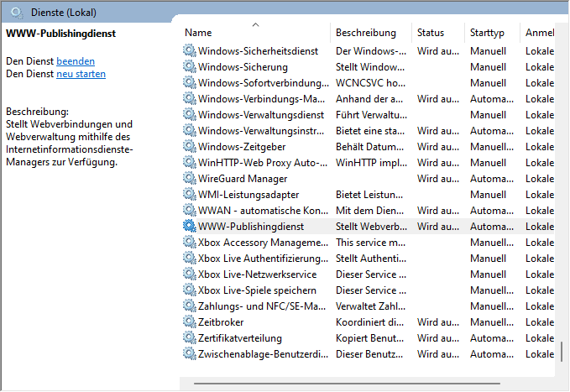This screenshot has width=570, height=392.
Task: Click 'Stellt Webverb...' description of WWW-Publishingdienst
Action: (x=371, y=227)
